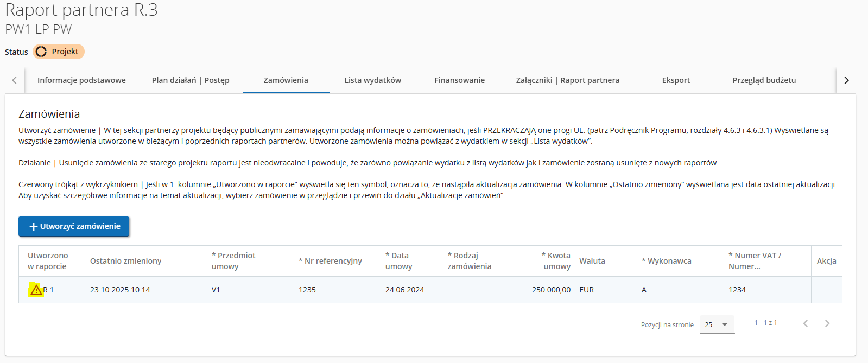This screenshot has height=363, width=868.
Task: Open the Przegląd budżetu tab
Action: (764, 80)
